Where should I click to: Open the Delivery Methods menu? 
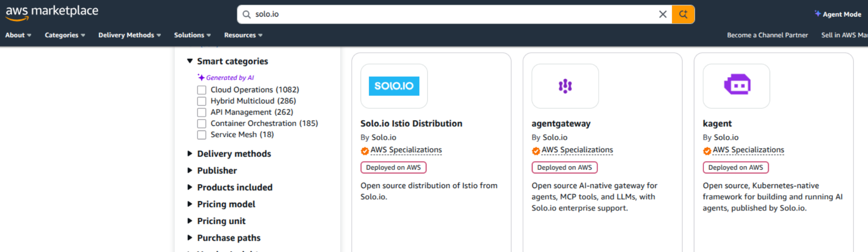[x=130, y=35]
